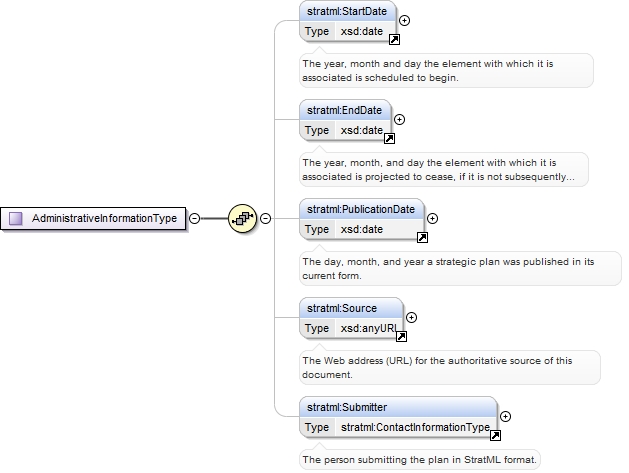
Task: Expand the stratml:Submitter plus button
Action: pyautogui.click(x=505, y=416)
